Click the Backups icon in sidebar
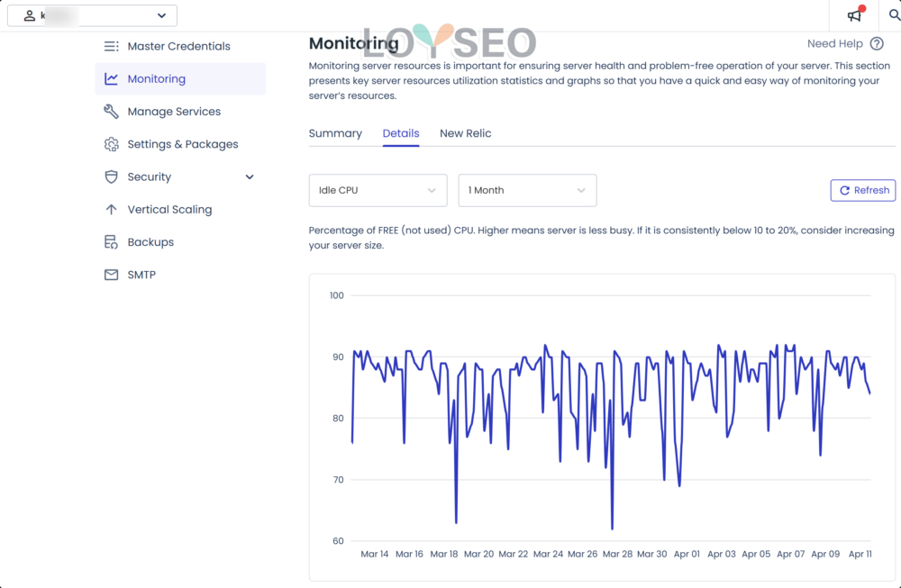The image size is (901, 588). [111, 242]
